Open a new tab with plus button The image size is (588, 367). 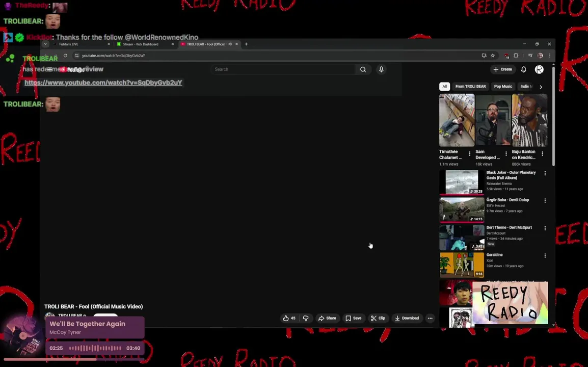(x=247, y=44)
